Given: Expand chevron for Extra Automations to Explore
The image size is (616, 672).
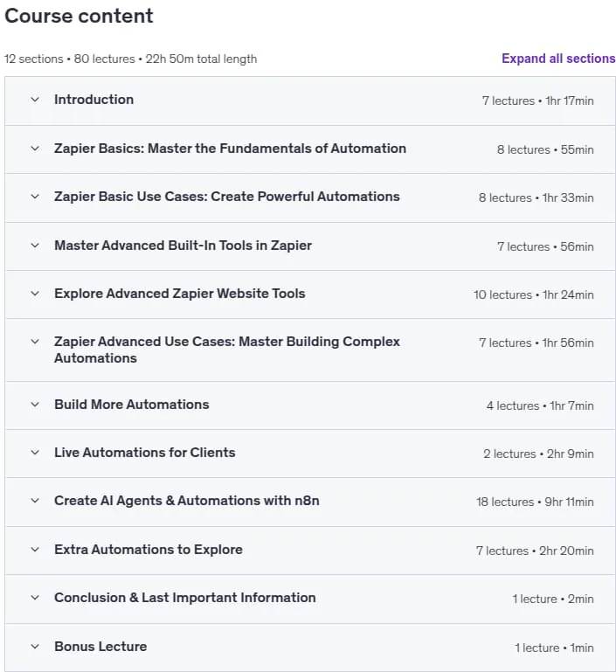Looking at the screenshot, I should 35,550.
